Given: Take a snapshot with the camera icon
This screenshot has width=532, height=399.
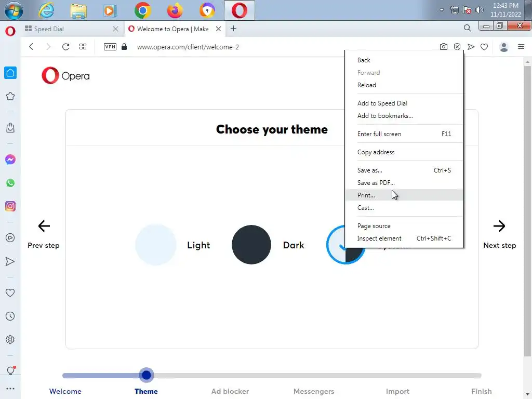Looking at the screenshot, I should (x=444, y=47).
